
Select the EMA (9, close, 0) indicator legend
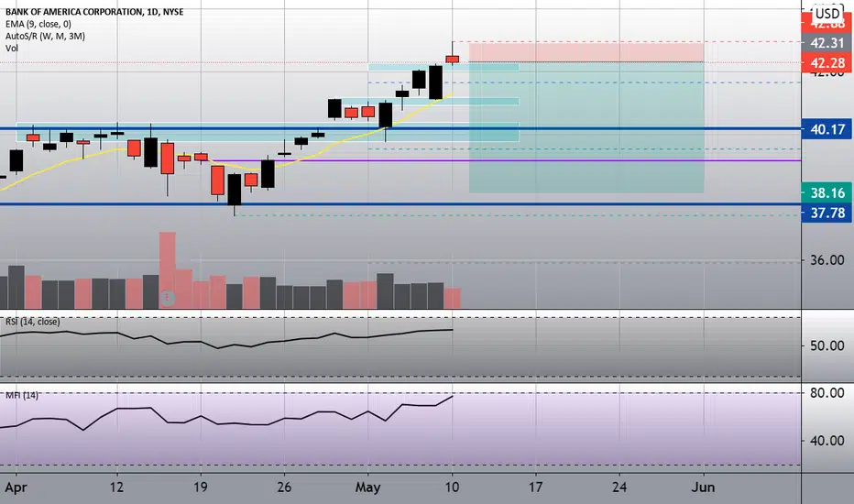pos(38,24)
